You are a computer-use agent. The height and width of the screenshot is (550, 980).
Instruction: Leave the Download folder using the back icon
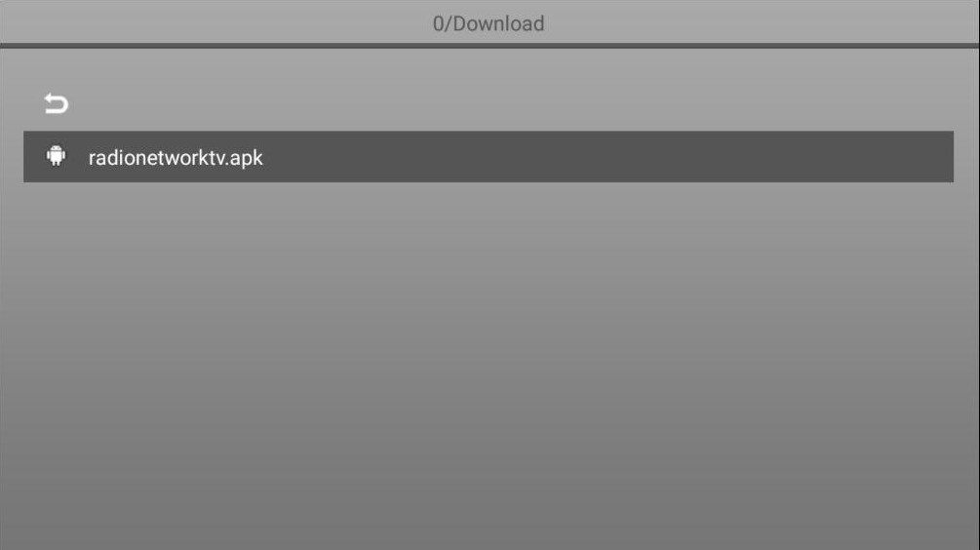tap(56, 103)
